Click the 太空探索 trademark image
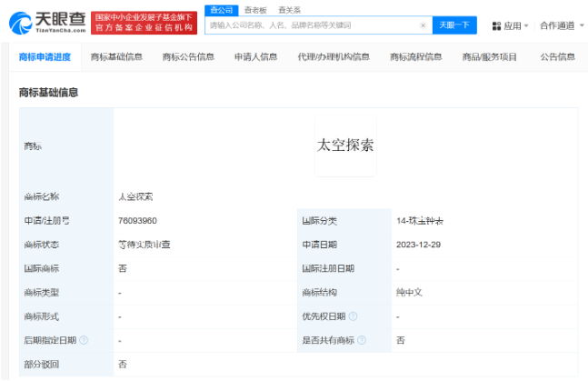The image size is (588, 381). pyautogui.click(x=345, y=145)
